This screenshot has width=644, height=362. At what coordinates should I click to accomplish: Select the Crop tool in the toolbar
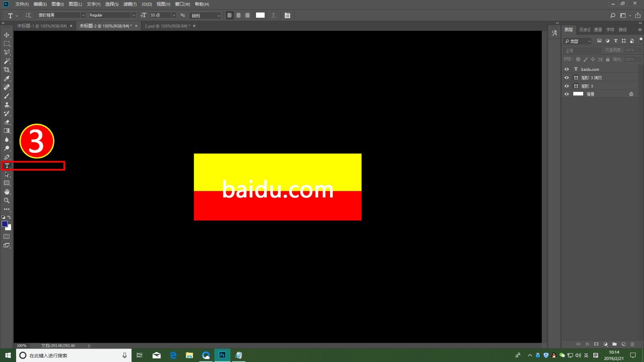[7, 70]
